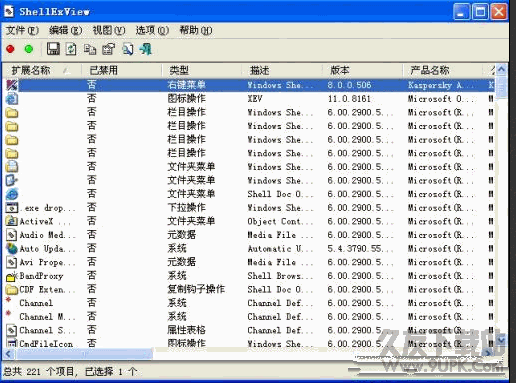Image resolution: width=516 pixels, height=383 pixels.
Task: Select the BandProxy extension name
Action: 41,276
